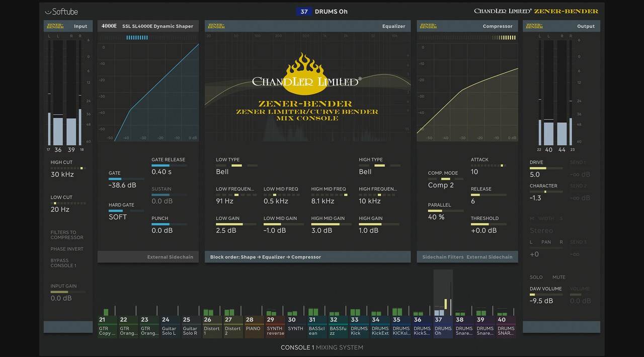The image size is (644, 357).
Task: Select channel 21 GTR Copy
Action: [107, 326]
